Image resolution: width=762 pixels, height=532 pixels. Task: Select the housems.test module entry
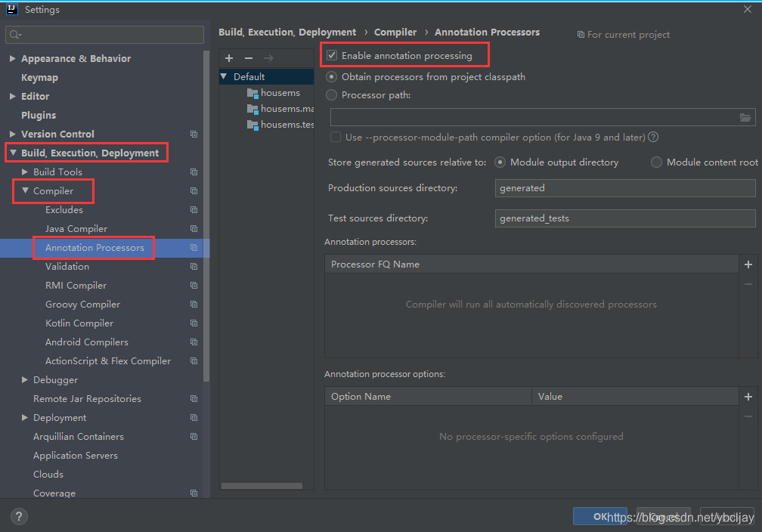pos(280,125)
